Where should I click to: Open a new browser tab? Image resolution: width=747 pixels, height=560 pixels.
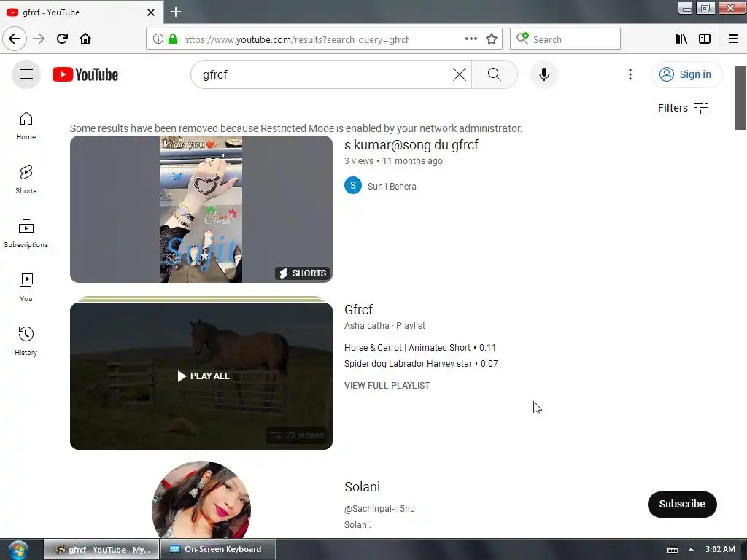pos(175,12)
